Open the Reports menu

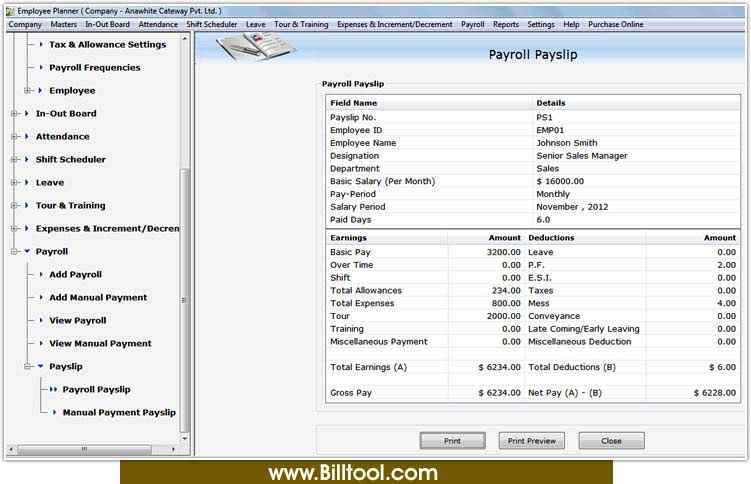coord(506,24)
